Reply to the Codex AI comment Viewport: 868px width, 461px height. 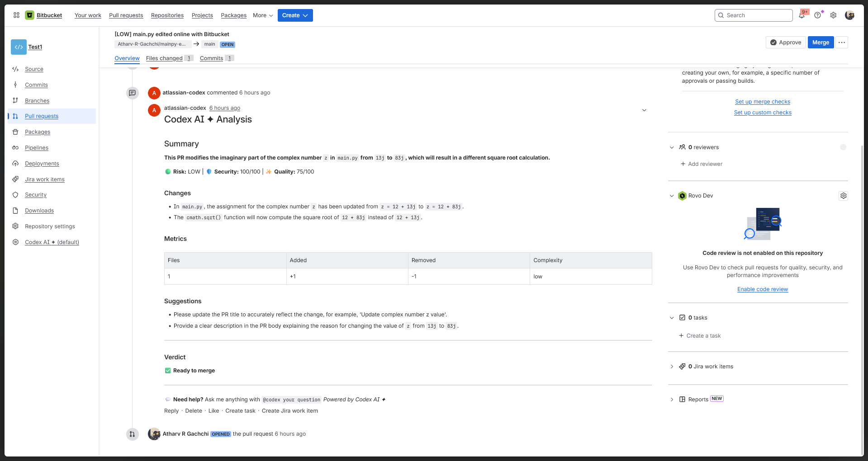click(x=171, y=411)
